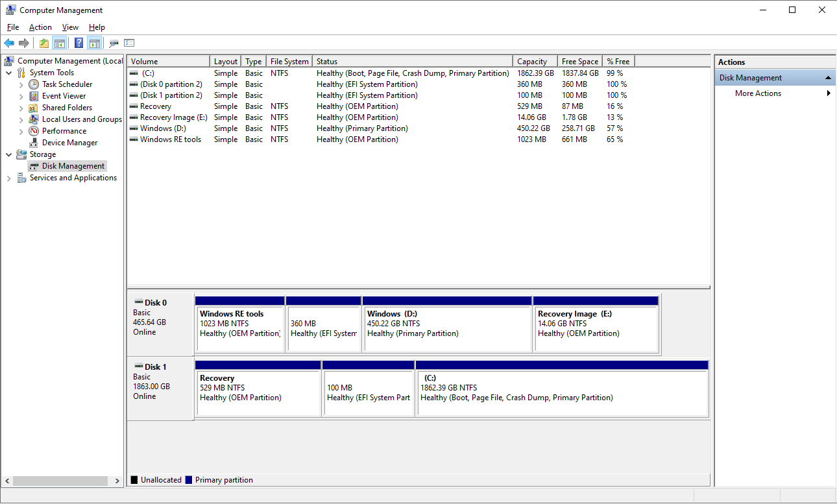The height and width of the screenshot is (504, 837).
Task: Toggle Show/Hide Action Pane toolbar icon
Action: [x=94, y=43]
